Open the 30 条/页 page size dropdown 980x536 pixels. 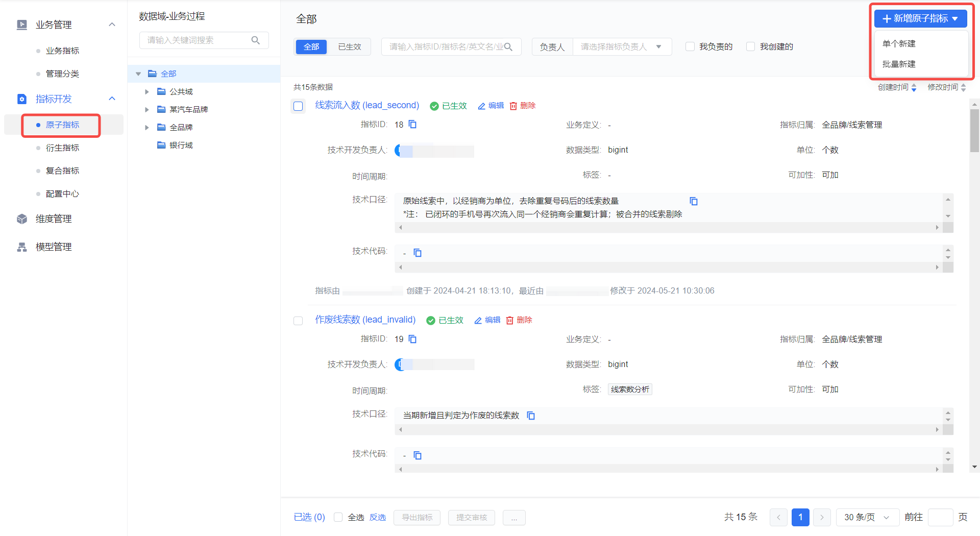[867, 517]
